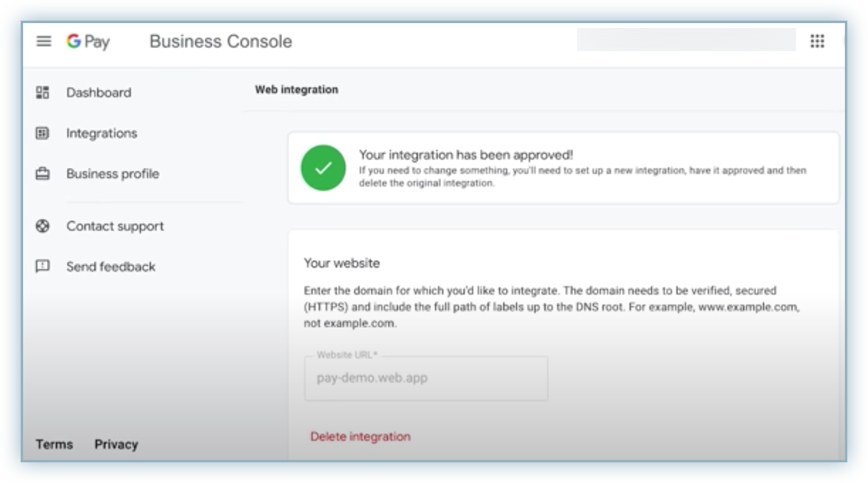Click the Google Pay logo
The image size is (868, 483).
(88, 41)
